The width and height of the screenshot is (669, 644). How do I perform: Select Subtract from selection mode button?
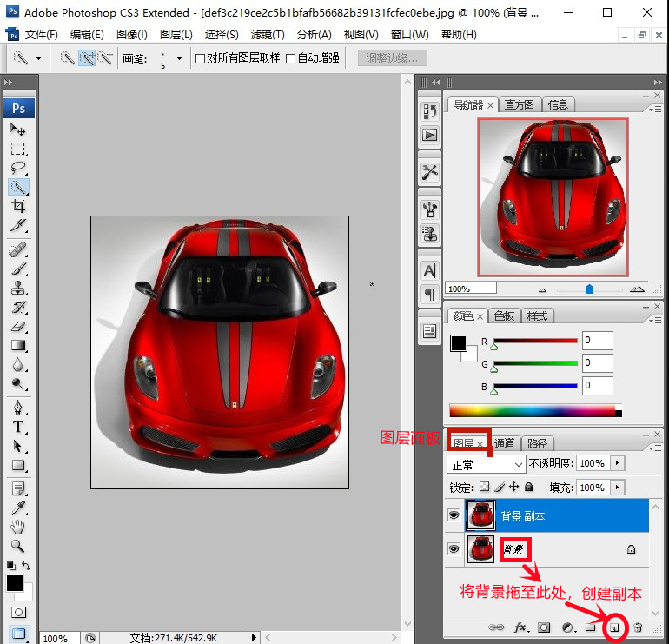tap(105, 58)
